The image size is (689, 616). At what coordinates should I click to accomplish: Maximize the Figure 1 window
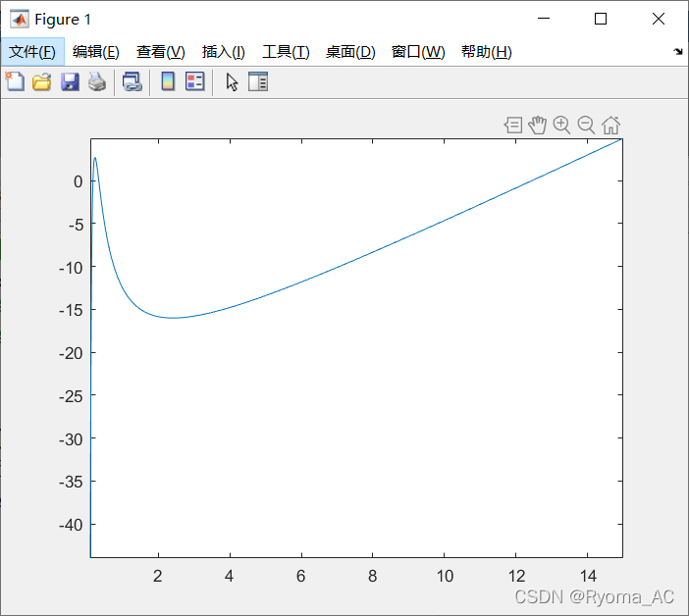coord(601,19)
